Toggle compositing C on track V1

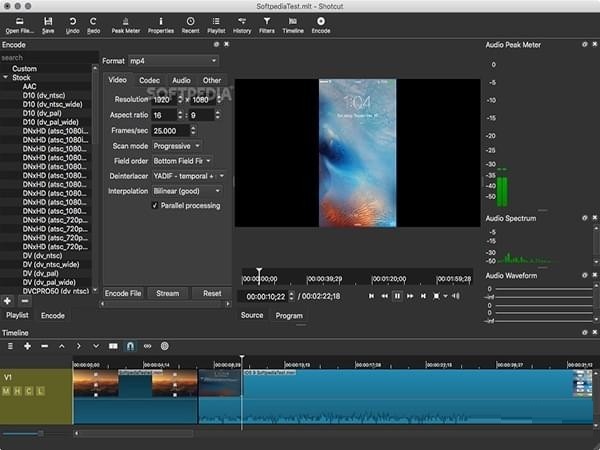29,391
